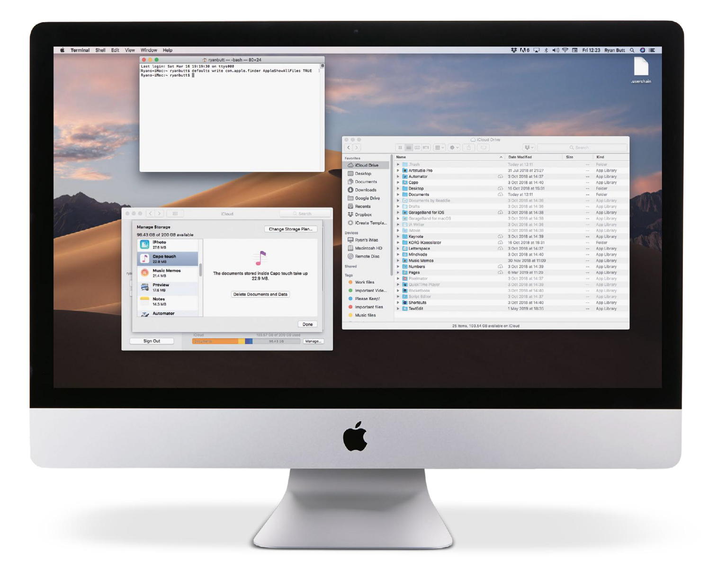Click the Sign Out button
Image resolution: width=718 pixels, height=588 pixels.
[152, 341]
